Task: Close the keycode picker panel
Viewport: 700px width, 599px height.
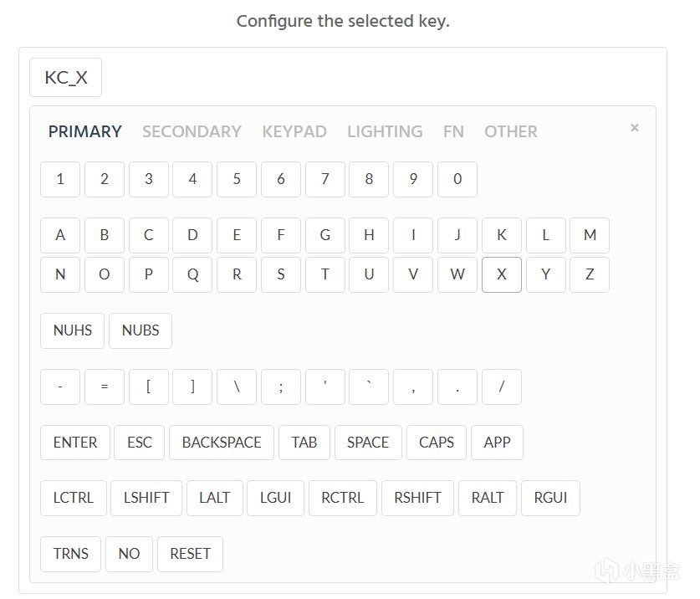Action: tap(634, 128)
